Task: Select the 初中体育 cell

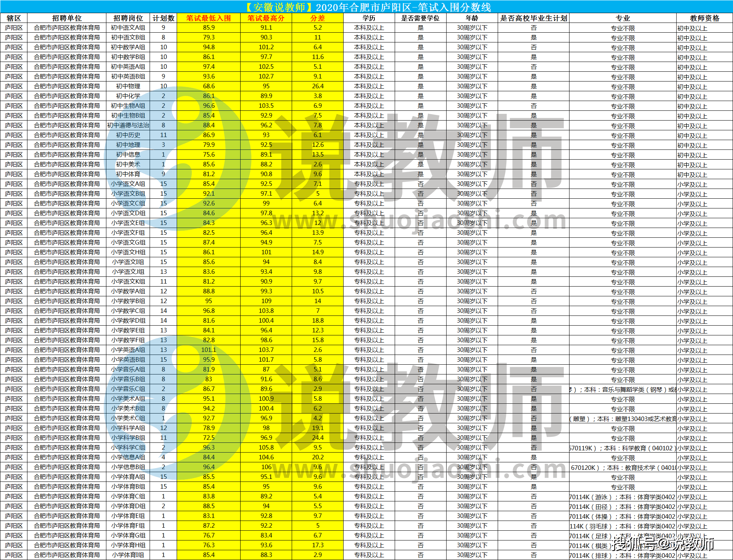Action: 128,174
